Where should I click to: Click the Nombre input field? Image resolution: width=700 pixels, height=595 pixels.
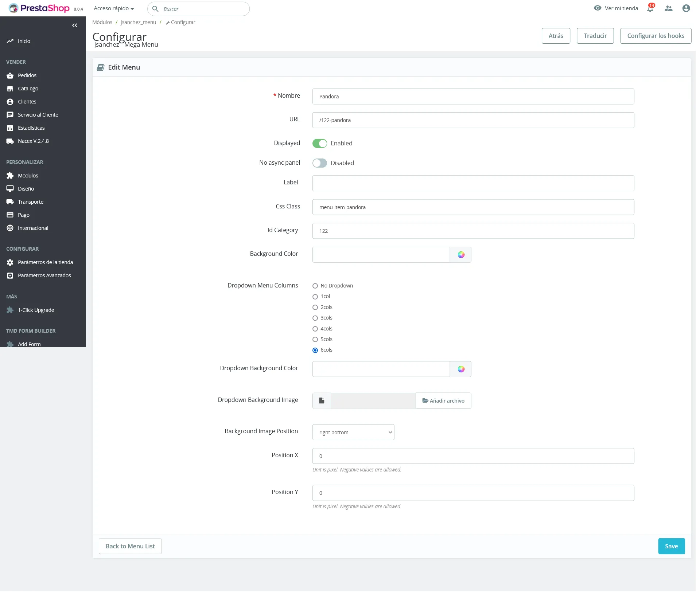[x=473, y=97]
